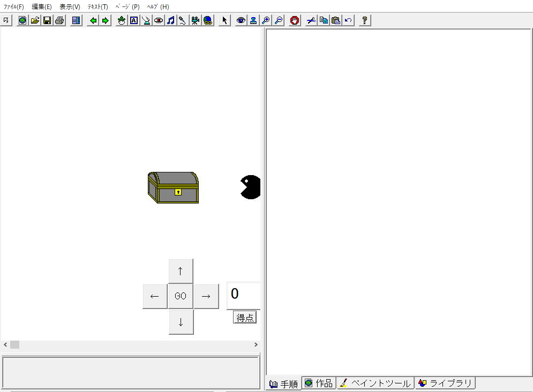Image resolution: width=533 pixels, height=392 pixels.
Task: Switch to the 作品 tab
Action: coord(319,383)
